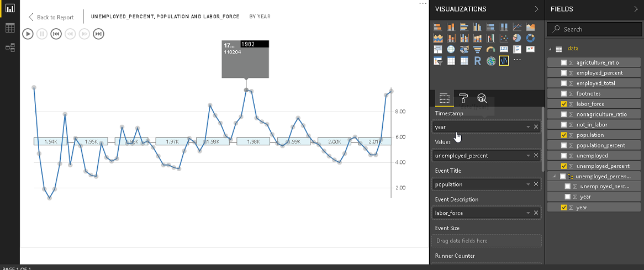Viewport: 644px width, 270px height.
Task: Uncheck the labor_force field checkbox
Action: click(564, 104)
